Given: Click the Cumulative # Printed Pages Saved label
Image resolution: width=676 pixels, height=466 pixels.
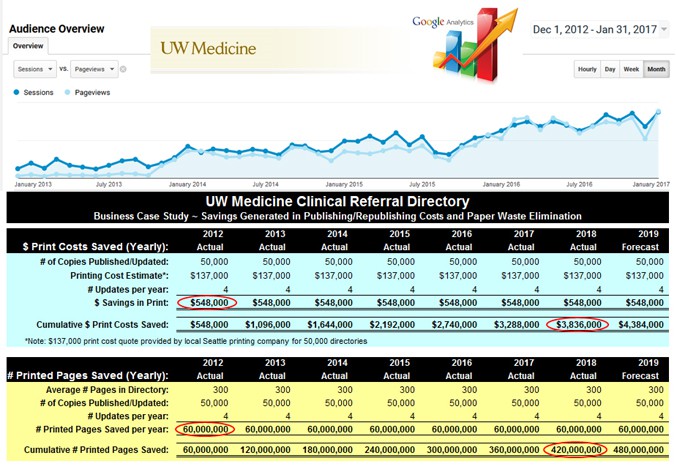Looking at the screenshot, I should click(96, 450).
